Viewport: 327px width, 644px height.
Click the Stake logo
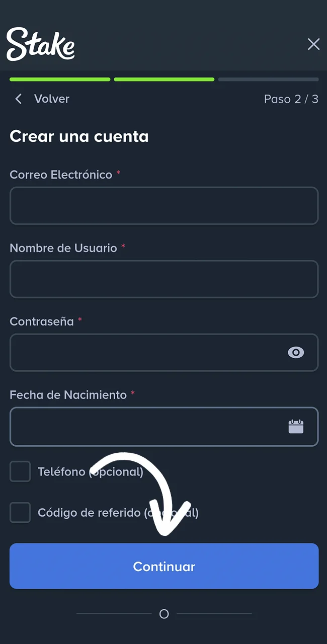(40, 44)
